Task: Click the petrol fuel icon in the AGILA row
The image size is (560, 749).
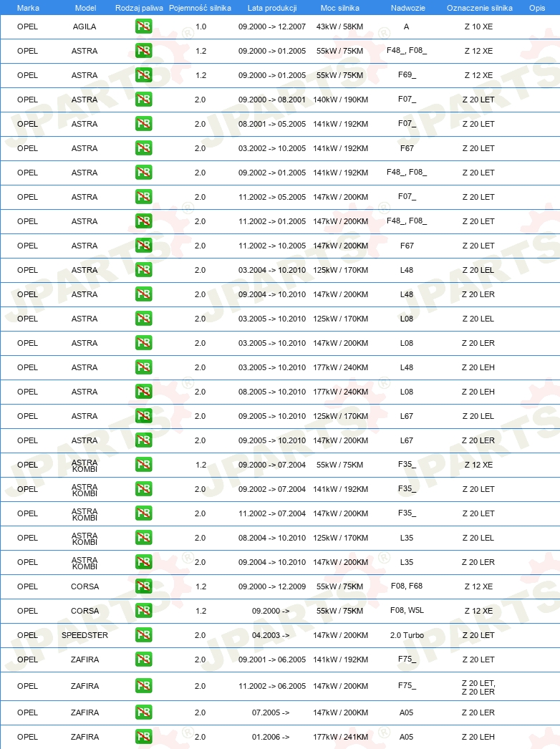Action: pyautogui.click(x=143, y=26)
